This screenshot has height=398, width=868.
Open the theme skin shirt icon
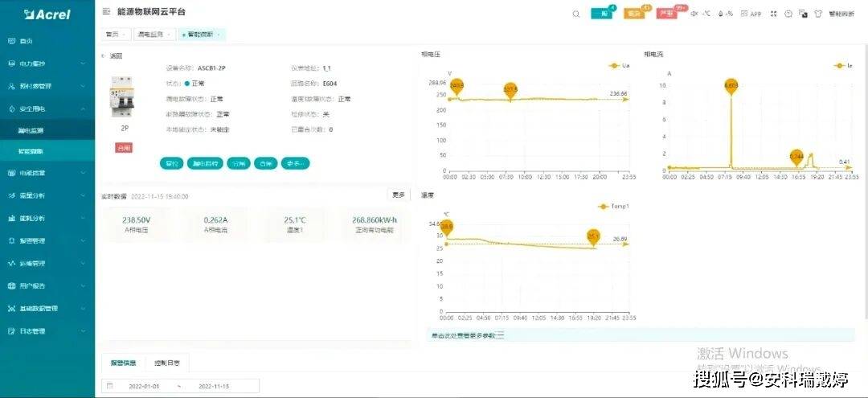[818, 14]
